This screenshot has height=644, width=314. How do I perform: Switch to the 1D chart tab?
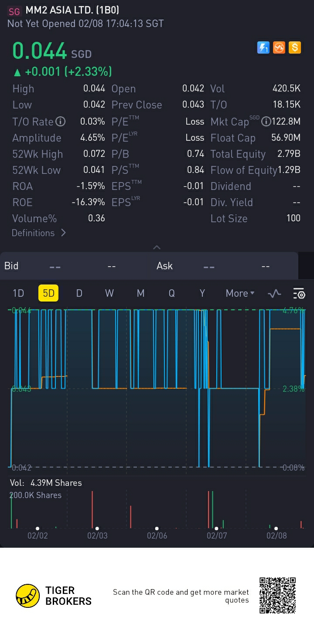tap(18, 293)
